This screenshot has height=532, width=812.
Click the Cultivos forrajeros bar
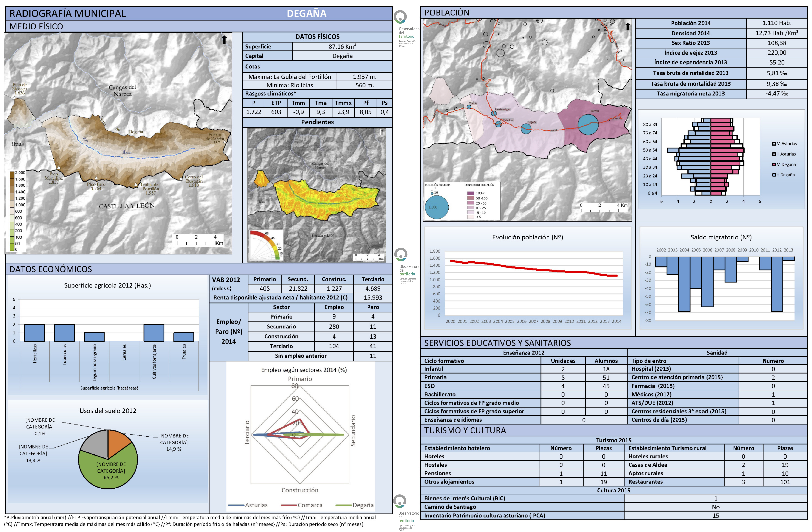click(x=154, y=333)
